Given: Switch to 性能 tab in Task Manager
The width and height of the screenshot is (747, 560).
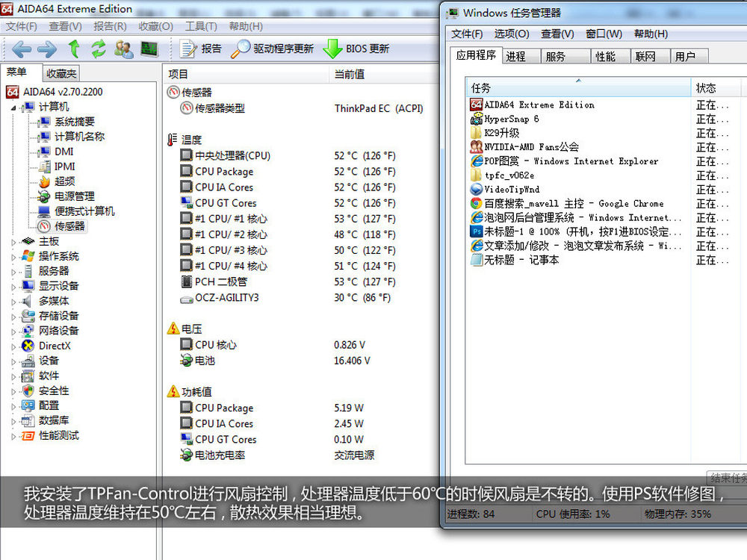Looking at the screenshot, I should coord(610,57).
